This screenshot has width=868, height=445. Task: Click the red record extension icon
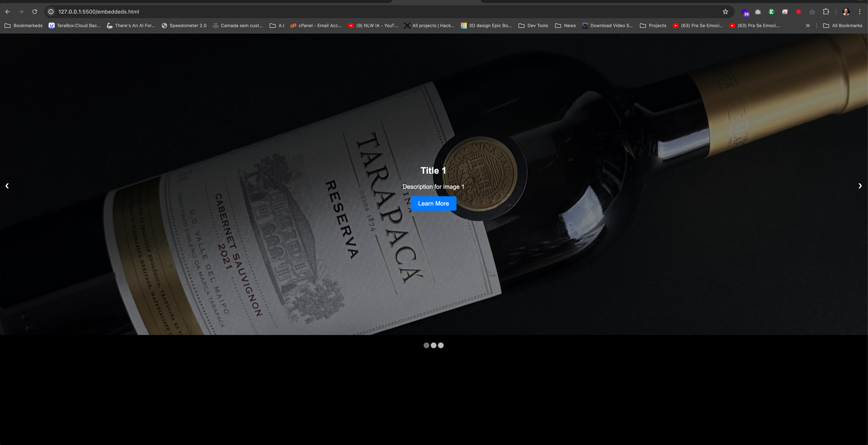pos(799,12)
